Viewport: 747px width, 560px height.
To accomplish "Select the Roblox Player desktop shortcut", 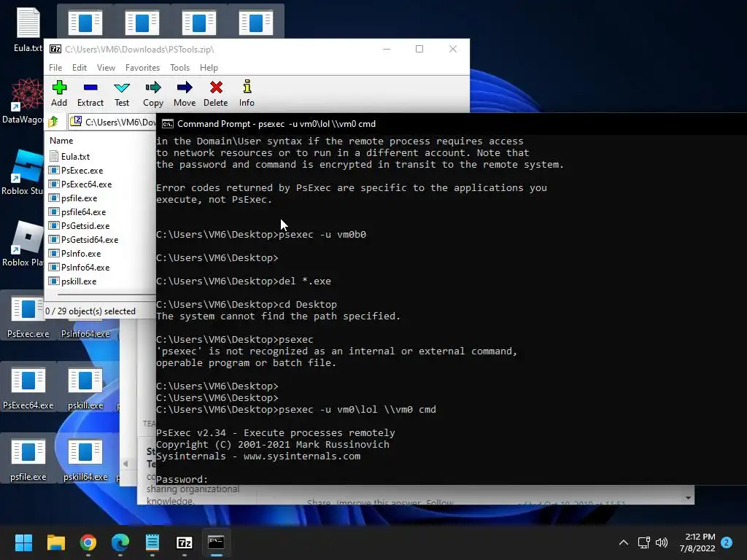I will click(x=23, y=244).
